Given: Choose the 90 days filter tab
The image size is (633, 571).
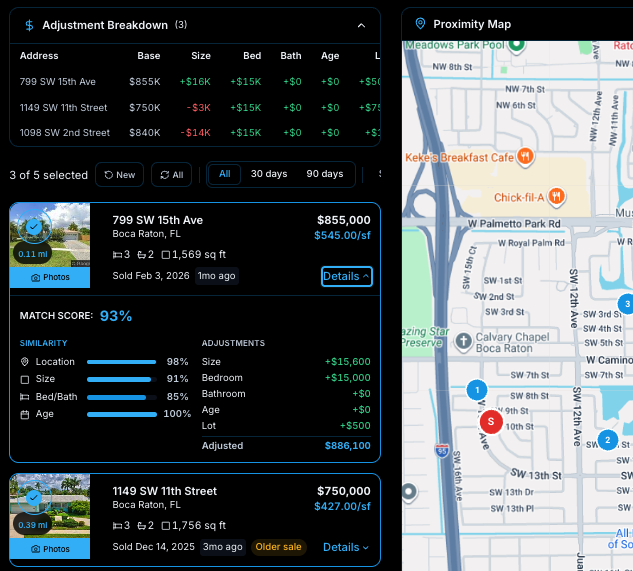Looking at the screenshot, I should coord(324,174).
